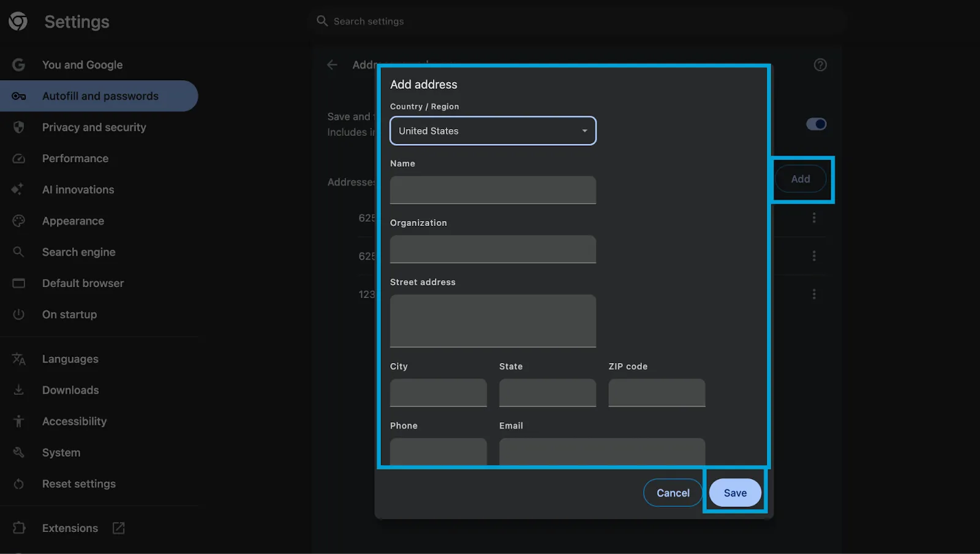
Task: Open Default browser settings
Action: pos(83,283)
